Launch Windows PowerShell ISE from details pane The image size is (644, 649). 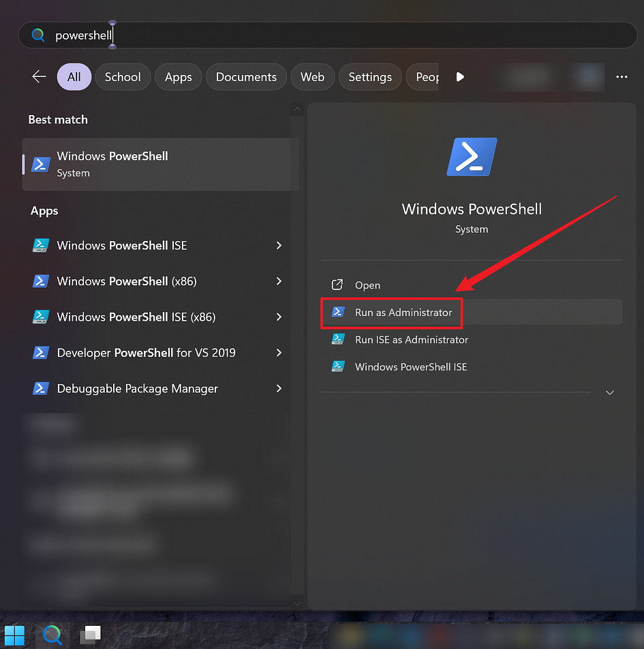pyautogui.click(x=472, y=366)
